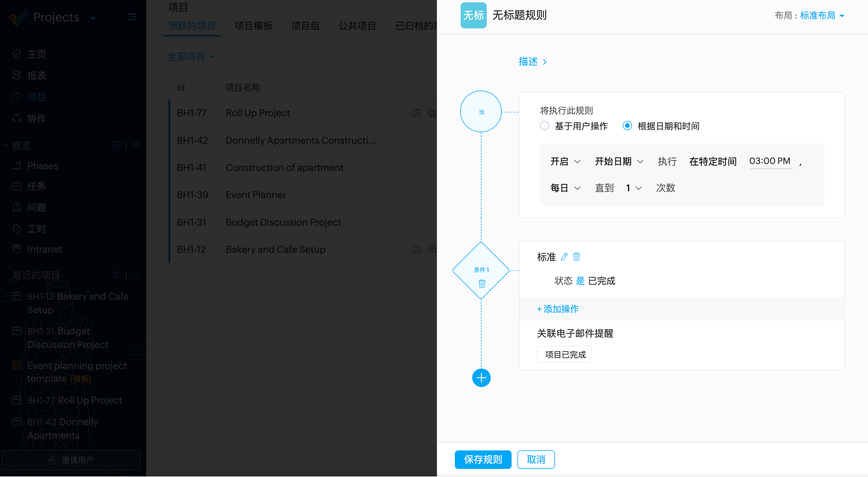Click the 无标 rule avatar icon
Viewport: 868px width, 477px height.
(473, 15)
